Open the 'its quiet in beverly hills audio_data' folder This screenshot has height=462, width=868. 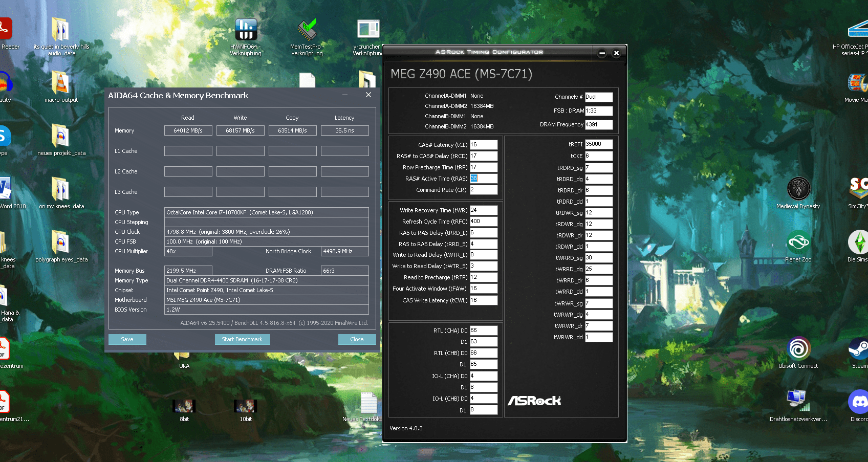(60, 30)
